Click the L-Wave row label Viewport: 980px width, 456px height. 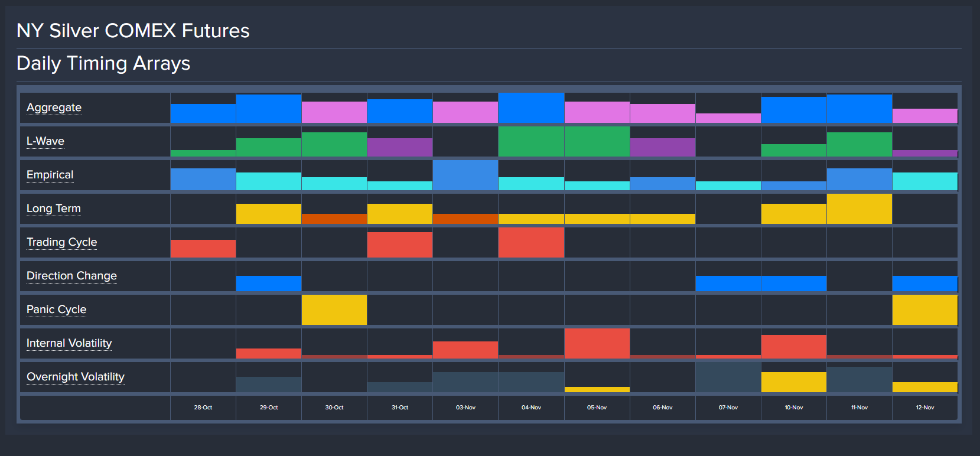(x=45, y=141)
